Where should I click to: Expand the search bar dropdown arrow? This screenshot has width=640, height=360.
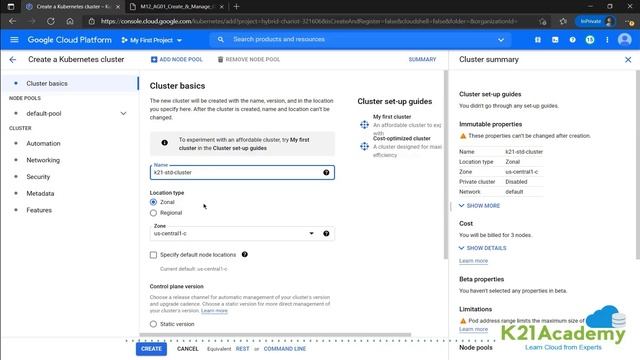point(501,40)
